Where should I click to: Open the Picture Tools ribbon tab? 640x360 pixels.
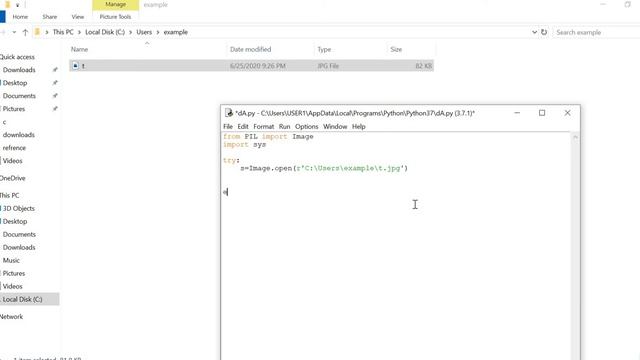point(116,17)
